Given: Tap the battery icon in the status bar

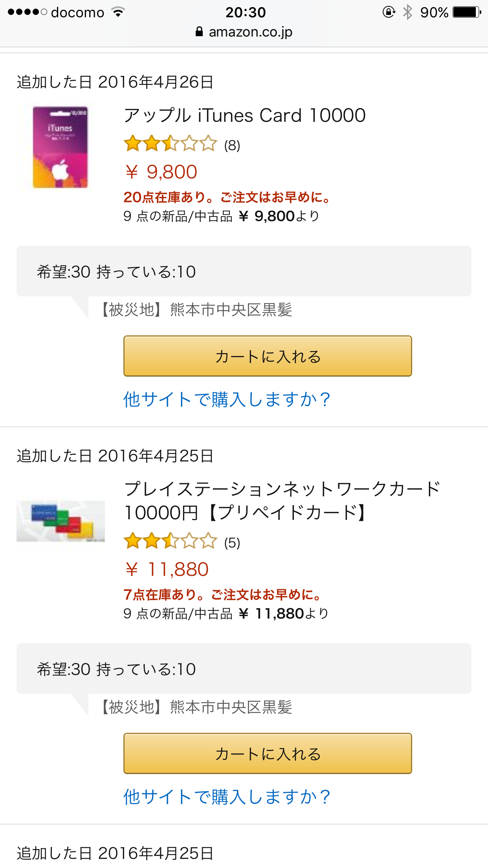Looking at the screenshot, I should click(x=467, y=12).
